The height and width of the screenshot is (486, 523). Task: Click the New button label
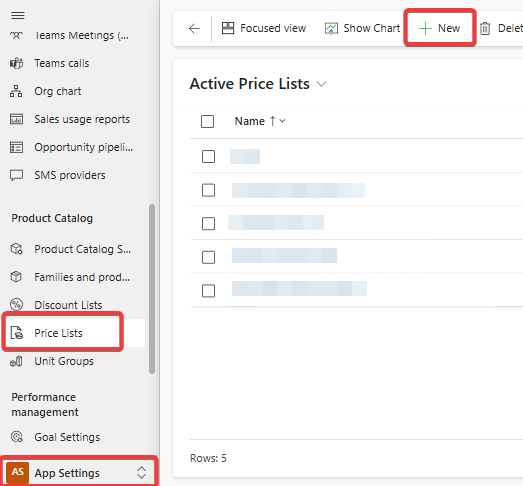pyautogui.click(x=449, y=28)
